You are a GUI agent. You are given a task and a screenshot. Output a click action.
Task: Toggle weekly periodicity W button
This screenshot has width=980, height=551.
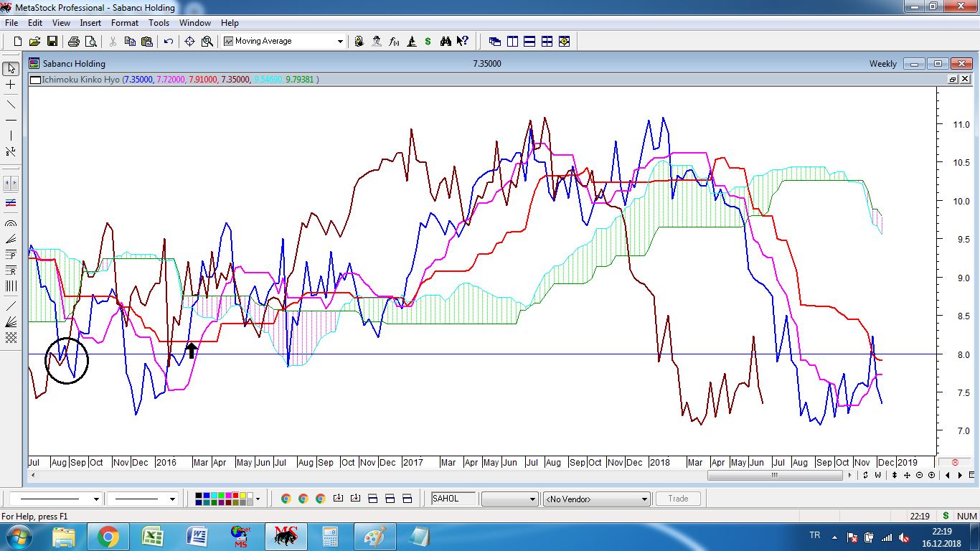pyautogui.click(x=877, y=475)
